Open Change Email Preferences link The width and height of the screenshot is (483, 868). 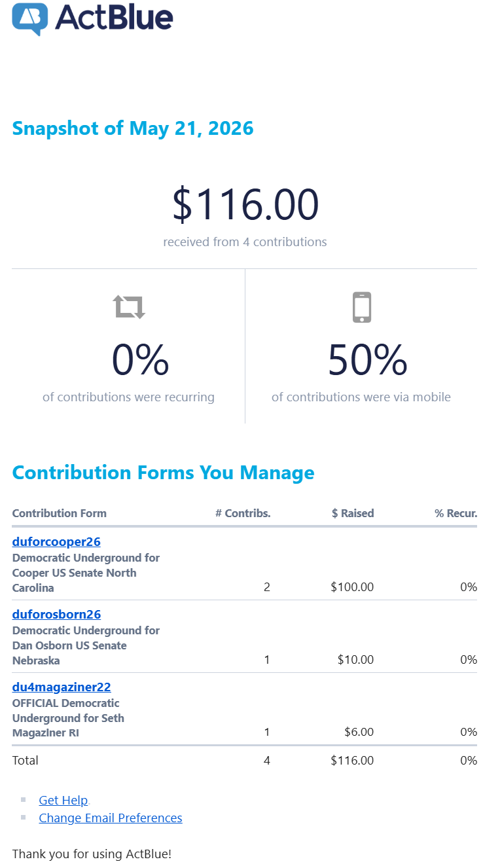coord(111,818)
